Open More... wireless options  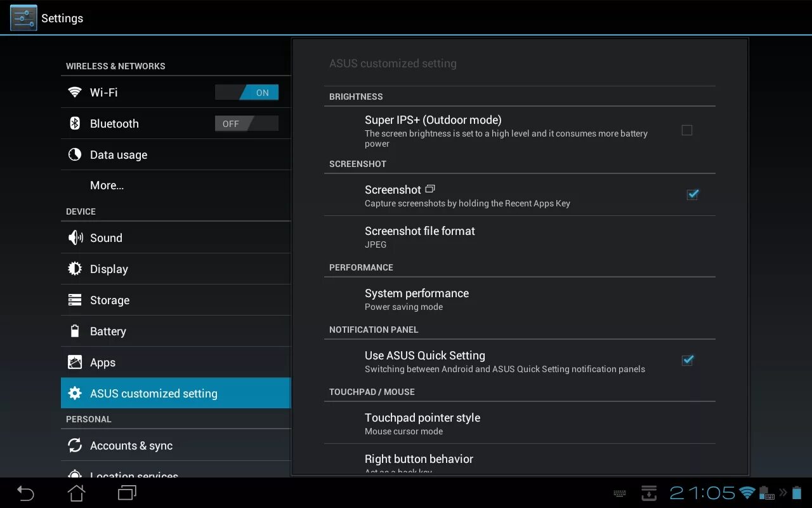(176, 185)
